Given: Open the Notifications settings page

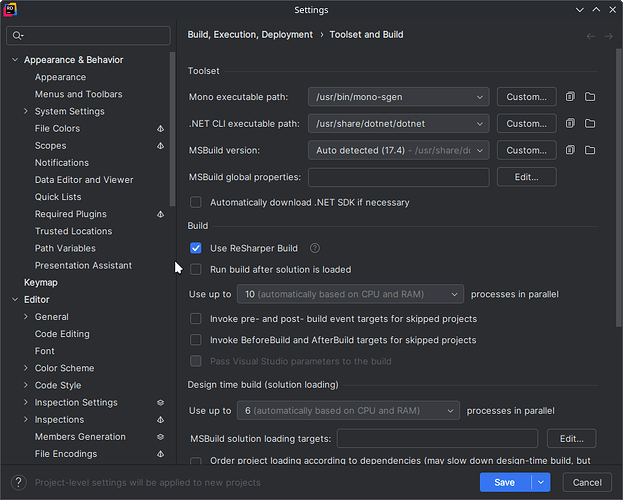Looking at the screenshot, I should (62, 163).
